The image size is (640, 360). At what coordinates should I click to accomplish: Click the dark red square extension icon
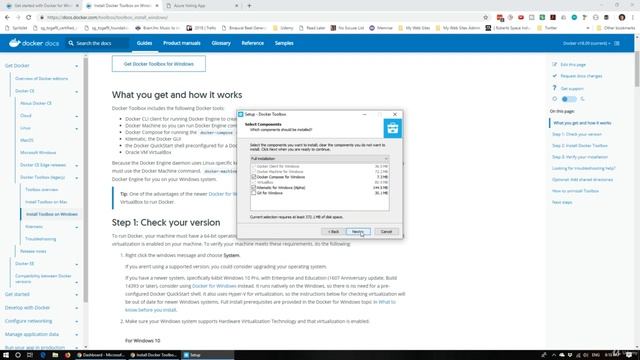pos(553,18)
